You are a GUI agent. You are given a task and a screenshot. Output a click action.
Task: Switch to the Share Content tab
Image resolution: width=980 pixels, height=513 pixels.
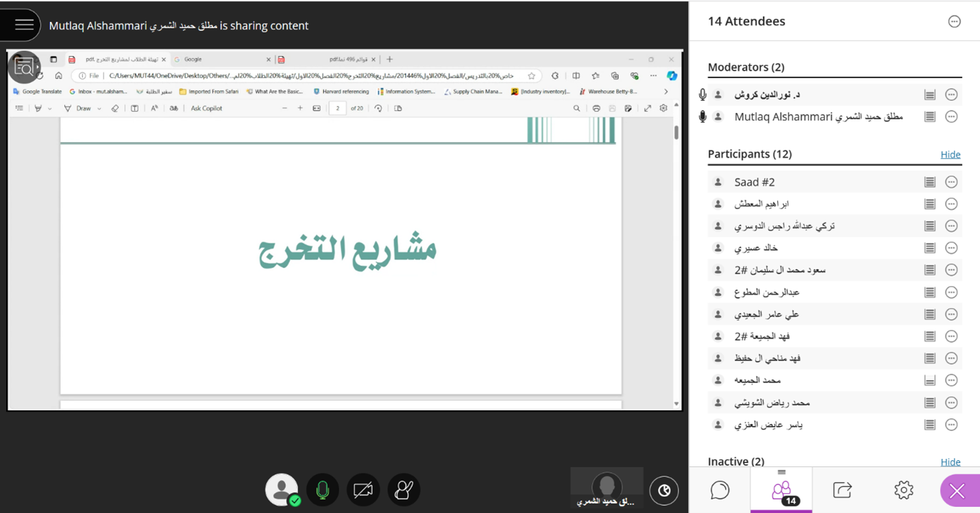pyautogui.click(x=842, y=490)
